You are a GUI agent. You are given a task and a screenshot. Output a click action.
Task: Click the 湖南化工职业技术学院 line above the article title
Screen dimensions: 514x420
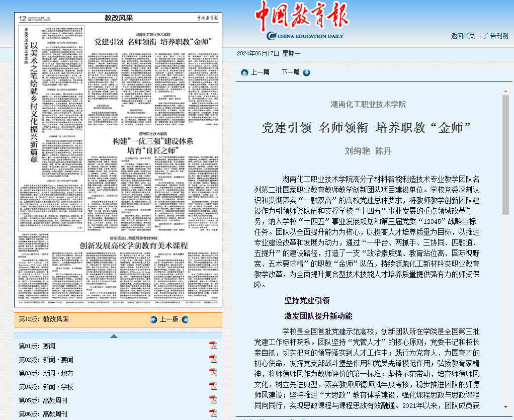[x=368, y=104]
